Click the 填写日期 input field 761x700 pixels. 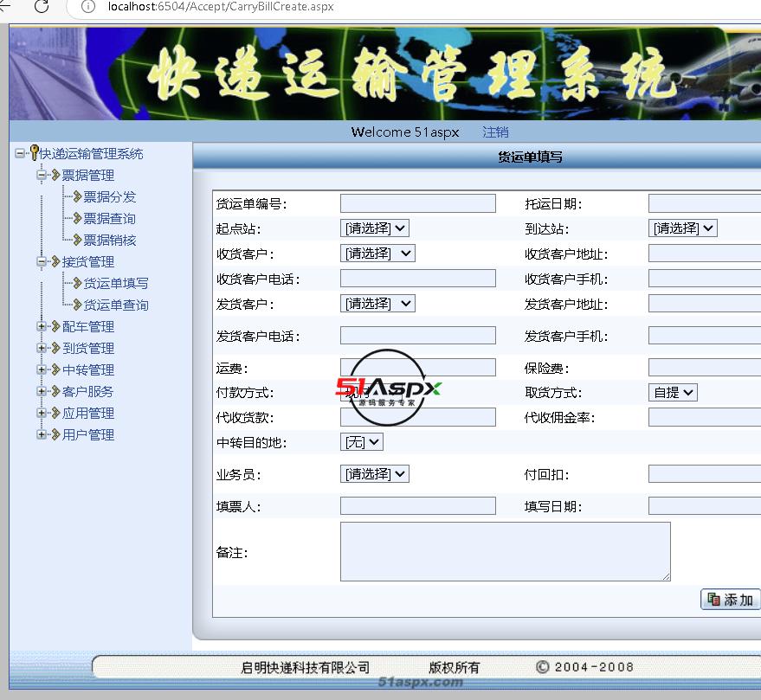tap(705, 506)
